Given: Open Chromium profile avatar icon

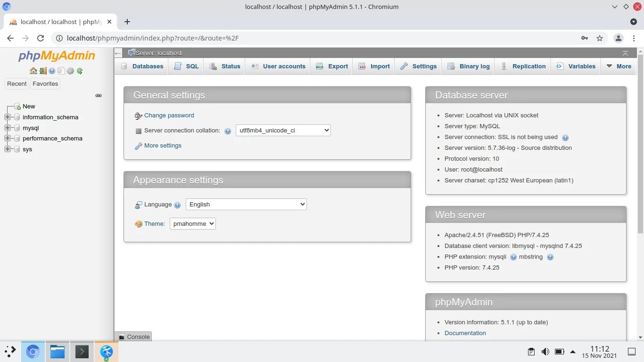Looking at the screenshot, I should (619, 38).
